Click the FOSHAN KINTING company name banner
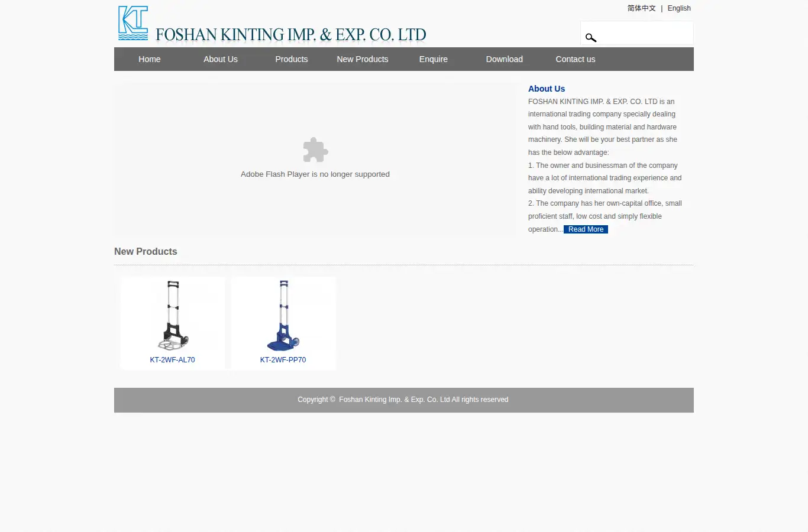Screen dimensions: 808x532 coord(290,35)
